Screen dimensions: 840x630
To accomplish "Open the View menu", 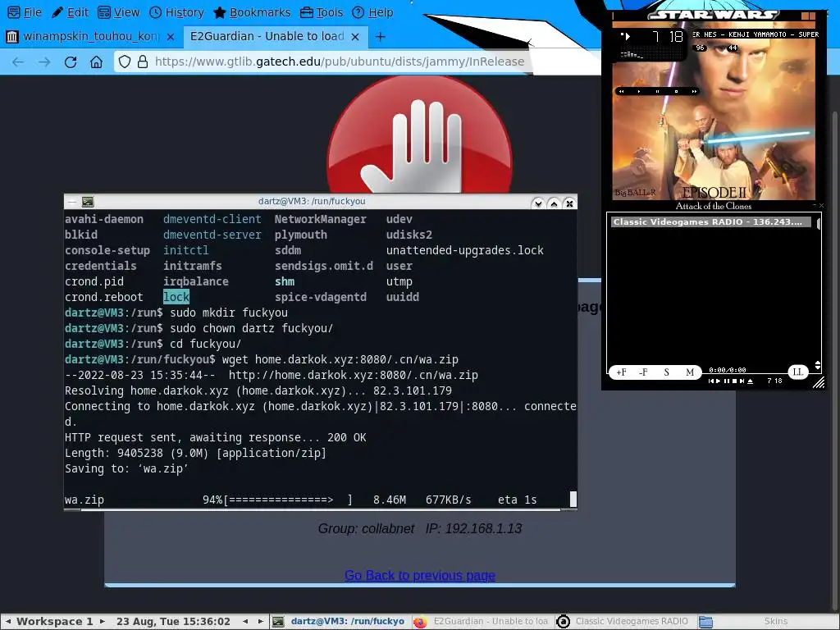I will [119, 11].
